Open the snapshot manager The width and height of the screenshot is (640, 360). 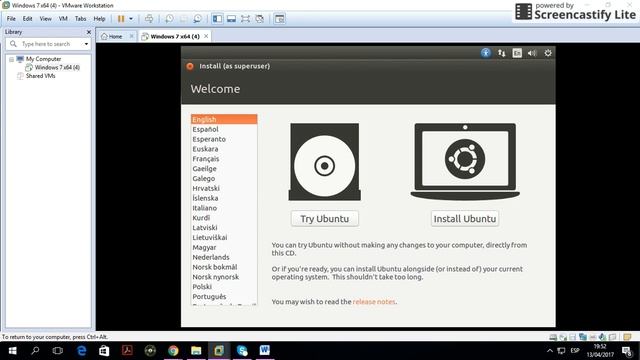198,19
